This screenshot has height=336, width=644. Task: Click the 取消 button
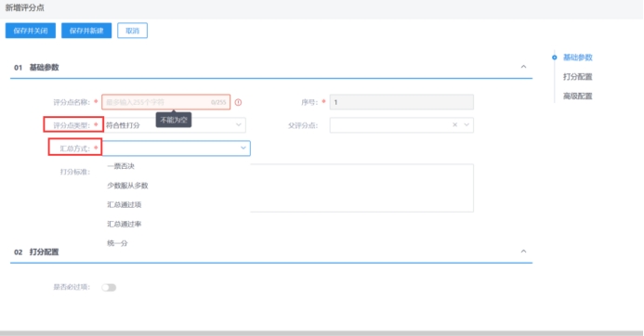(132, 31)
